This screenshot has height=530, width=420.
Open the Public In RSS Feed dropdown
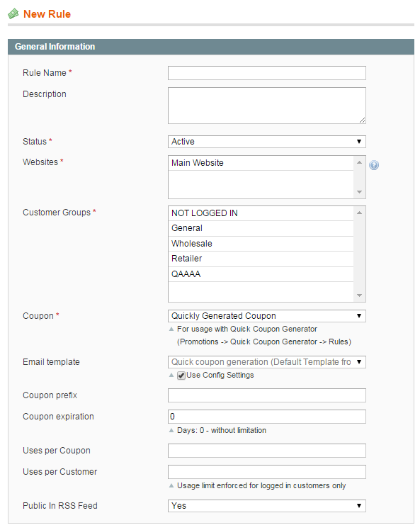coord(266,506)
